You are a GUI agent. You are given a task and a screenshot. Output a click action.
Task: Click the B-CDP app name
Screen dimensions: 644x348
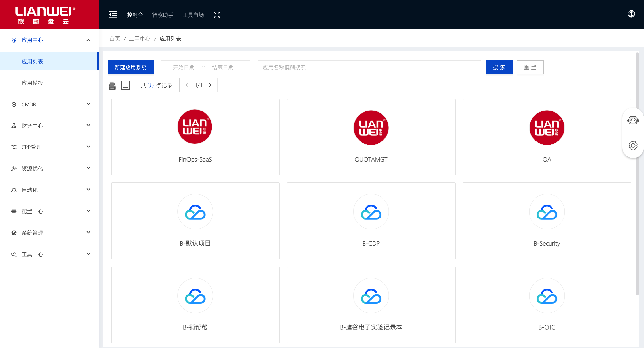(371, 243)
